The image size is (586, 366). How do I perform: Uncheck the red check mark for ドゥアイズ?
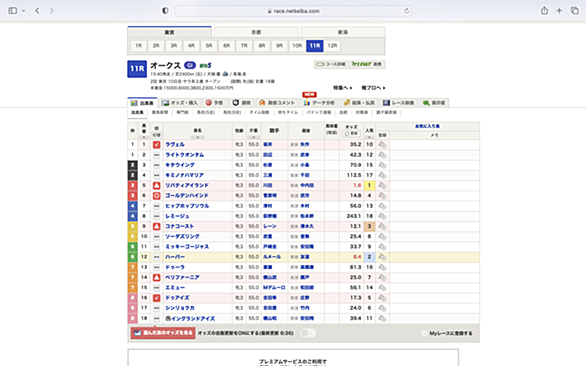click(157, 298)
